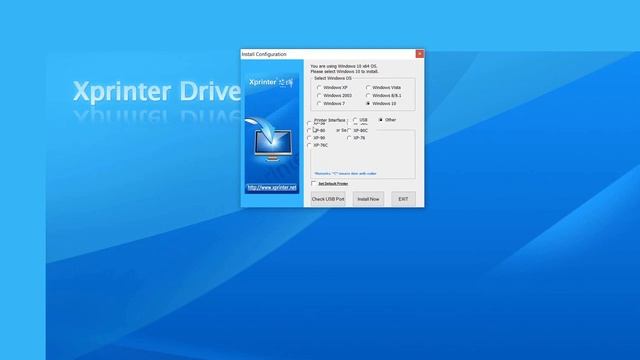The image size is (640, 360).
Task: Start installation with Install Now
Action: click(368, 199)
